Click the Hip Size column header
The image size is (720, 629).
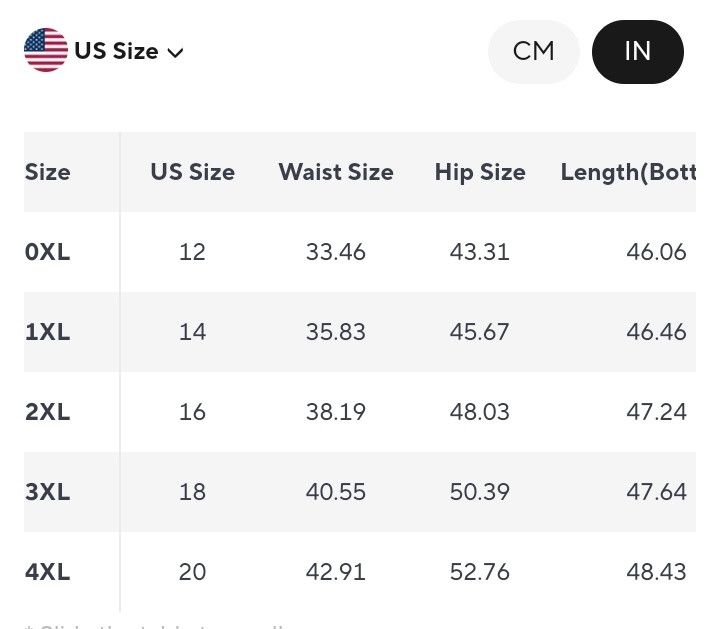480,172
